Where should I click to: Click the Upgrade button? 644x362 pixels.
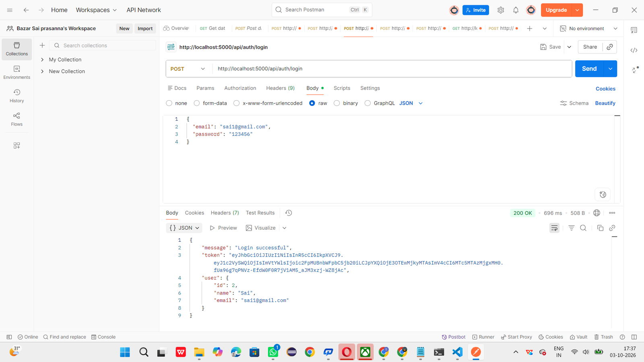556,10
